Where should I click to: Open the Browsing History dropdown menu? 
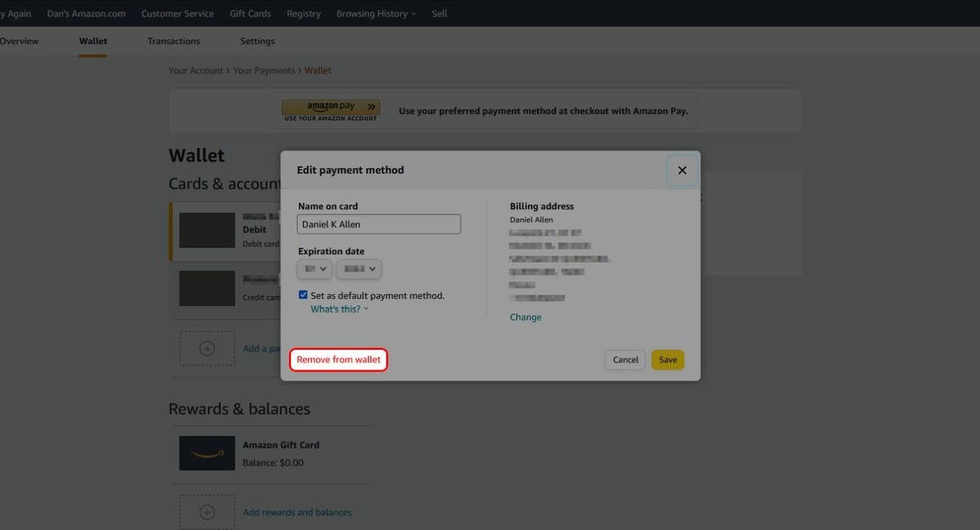point(375,14)
